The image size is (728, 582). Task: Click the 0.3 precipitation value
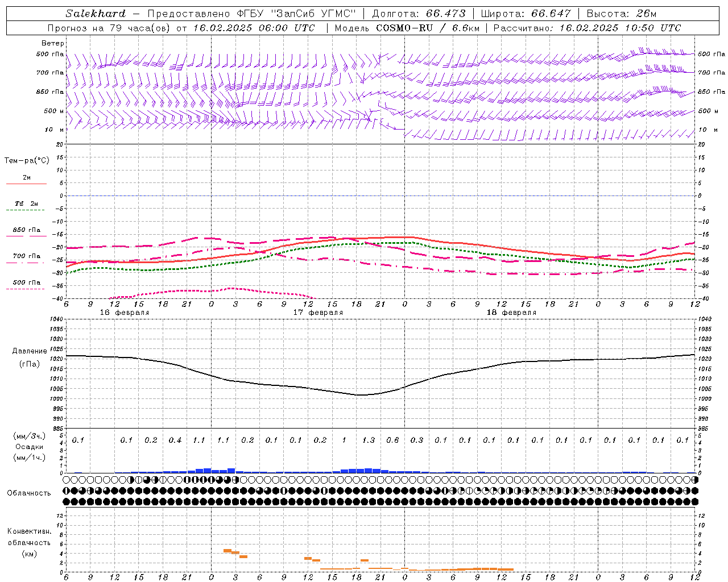417,440
